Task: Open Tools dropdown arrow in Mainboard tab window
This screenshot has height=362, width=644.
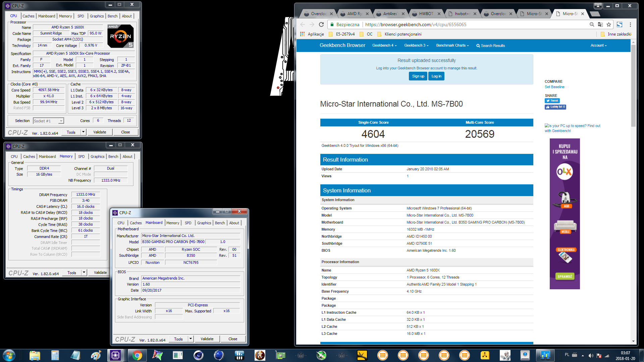Action: pos(191,339)
